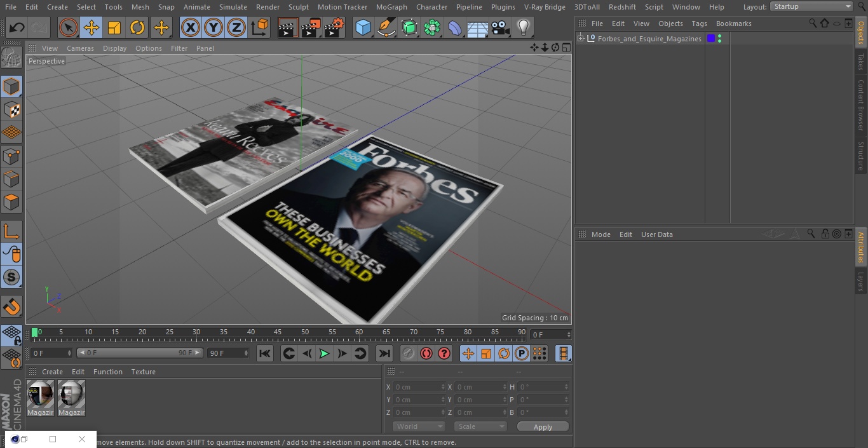Click the Coordinate System icon
Image resolution: width=868 pixels, height=448 pixels.
coord(260,28)
